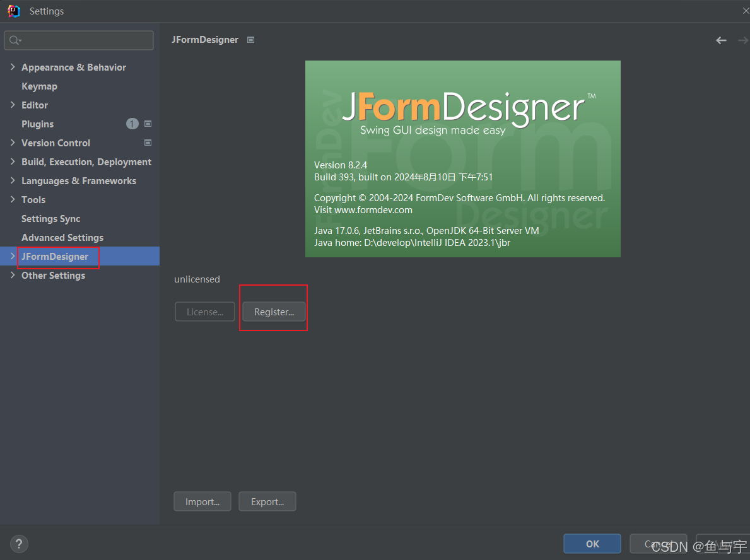Viewport: 750px width, 560px height.
Task: Expand the Tools chevron
Action: [x=13, y=199]
